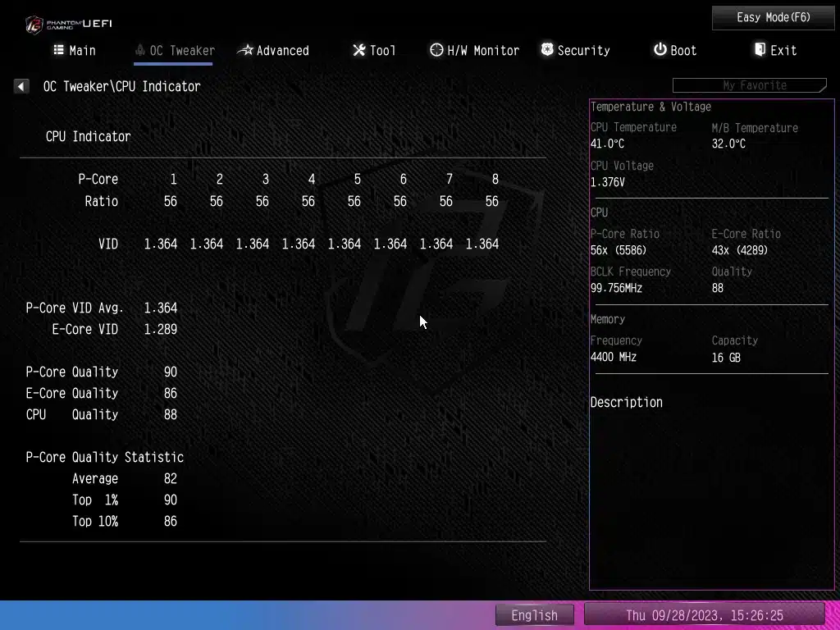Select the CPU Indicator heading
This screenshot has height=630, width=840.
[88, 136]
